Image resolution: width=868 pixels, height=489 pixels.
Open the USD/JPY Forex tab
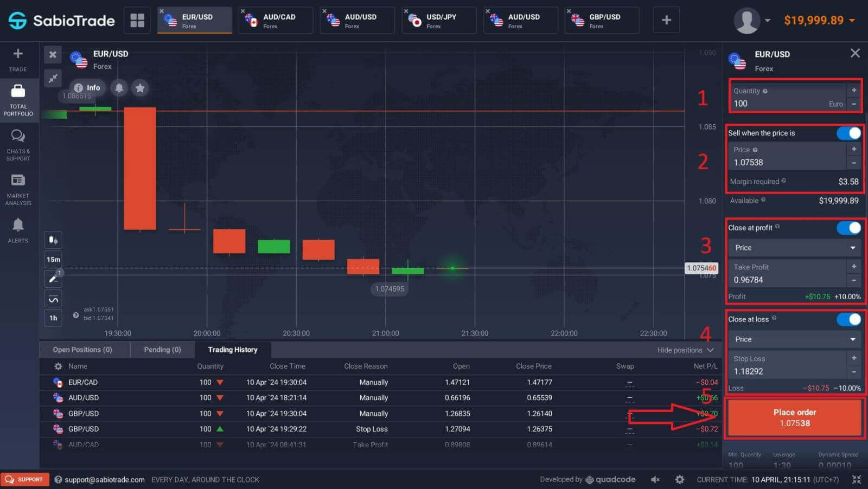click(438, 20)
